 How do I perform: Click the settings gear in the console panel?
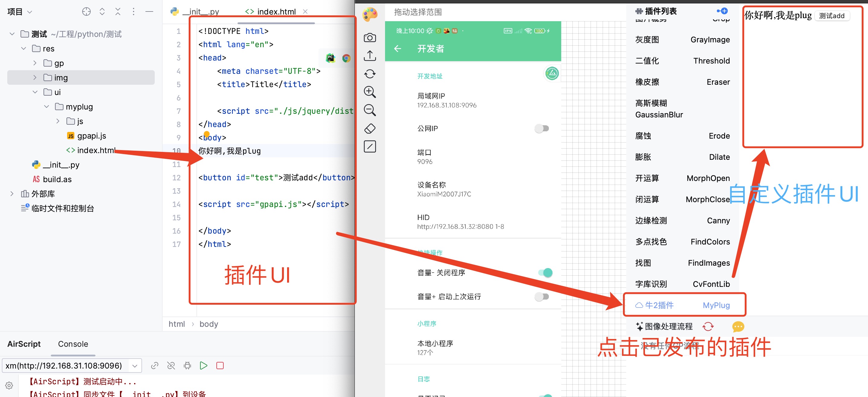pyautogui.click(x=9, y=386)
